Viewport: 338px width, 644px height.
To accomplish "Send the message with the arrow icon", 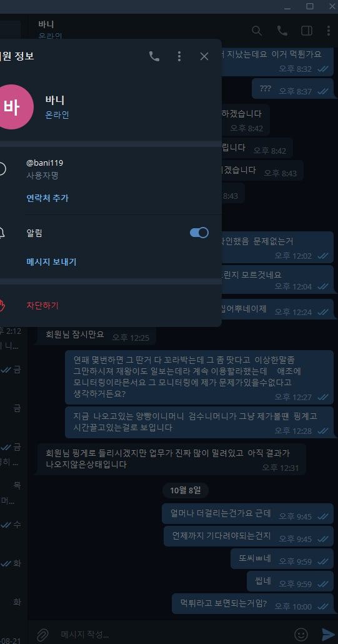I will tap(328, 635).
